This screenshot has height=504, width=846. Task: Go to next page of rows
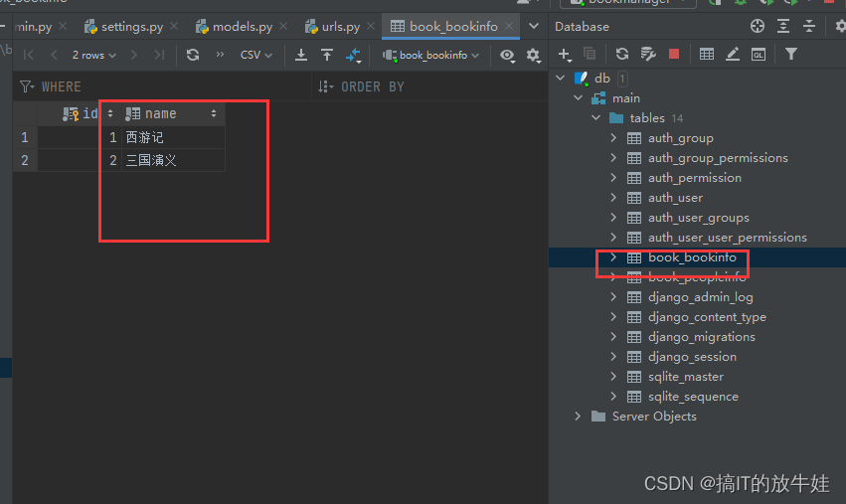pos(134,55)
